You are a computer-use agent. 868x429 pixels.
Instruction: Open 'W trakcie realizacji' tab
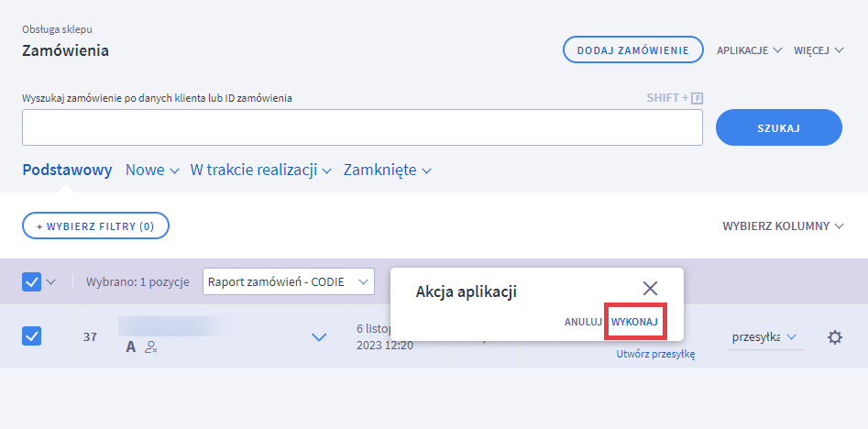[x=259, y=170]
